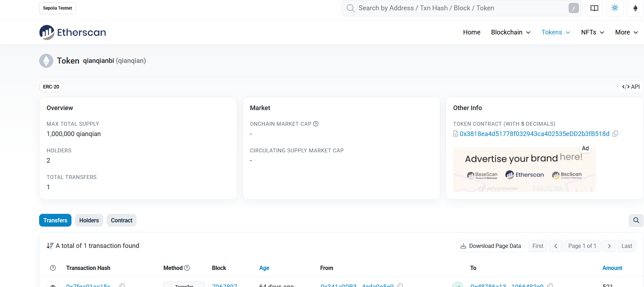Toggle the sun theme switcher icon
Viewport: 644px width, 287px height.
click(615, 8)
